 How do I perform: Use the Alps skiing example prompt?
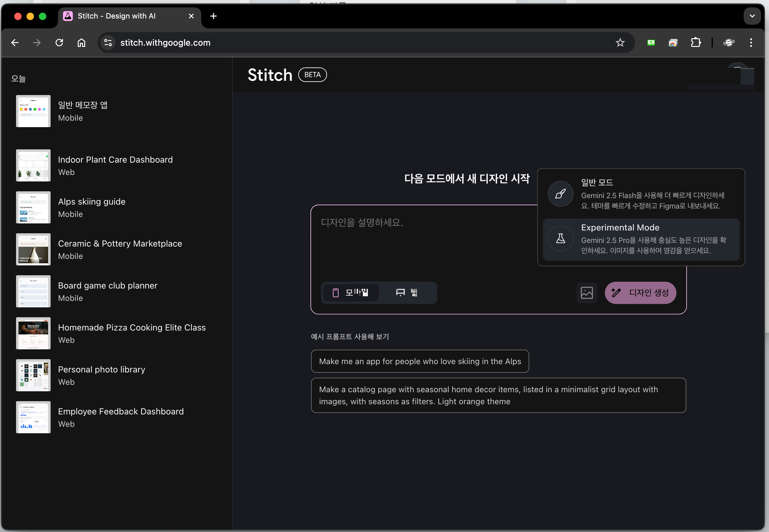420,361
